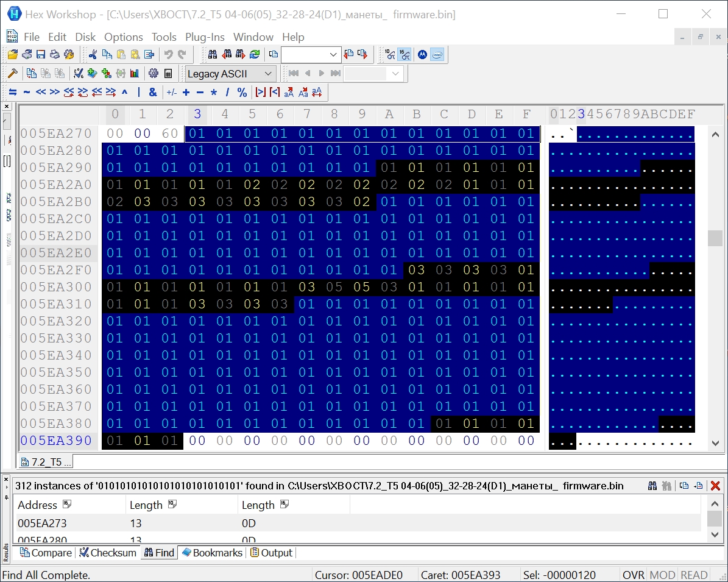728x582 pixels.
Task: Click the Save file icon
Action: tap(41, 55)
